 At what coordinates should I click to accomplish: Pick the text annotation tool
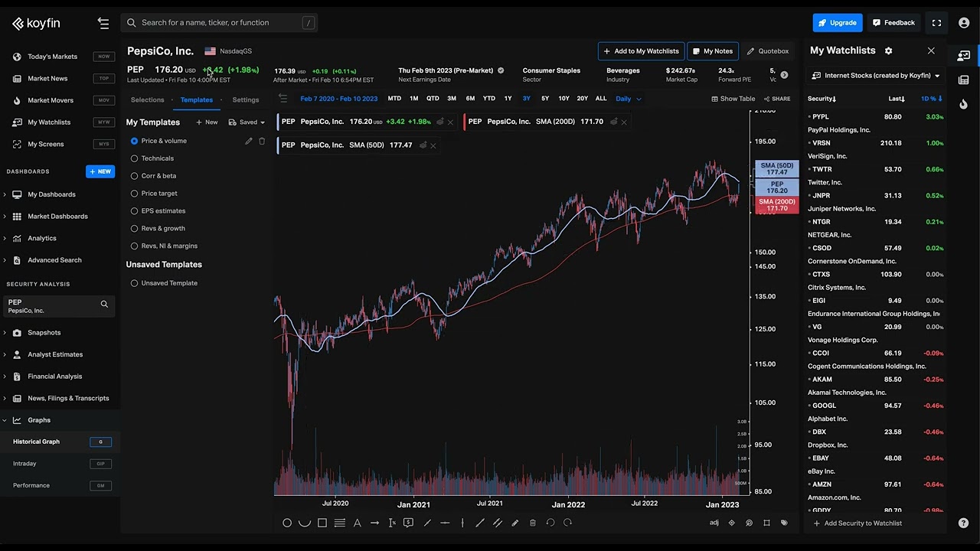pyautogui.click(x=357, y=523)
